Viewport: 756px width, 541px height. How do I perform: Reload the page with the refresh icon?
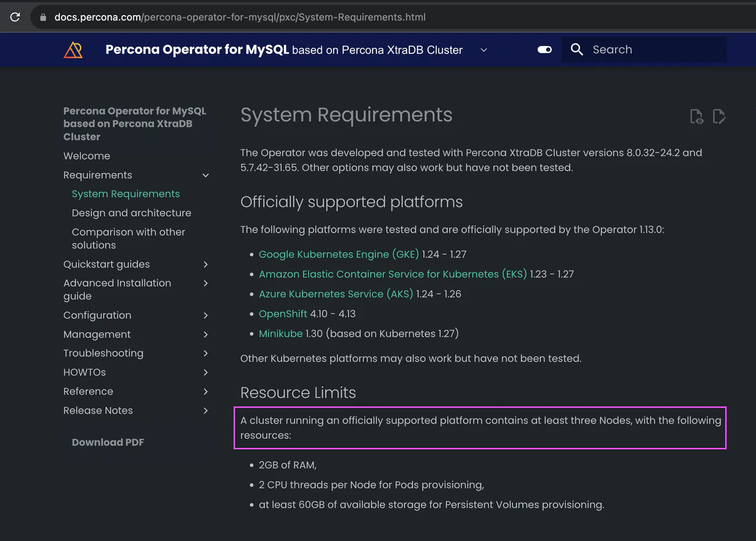tap(15, 17)
